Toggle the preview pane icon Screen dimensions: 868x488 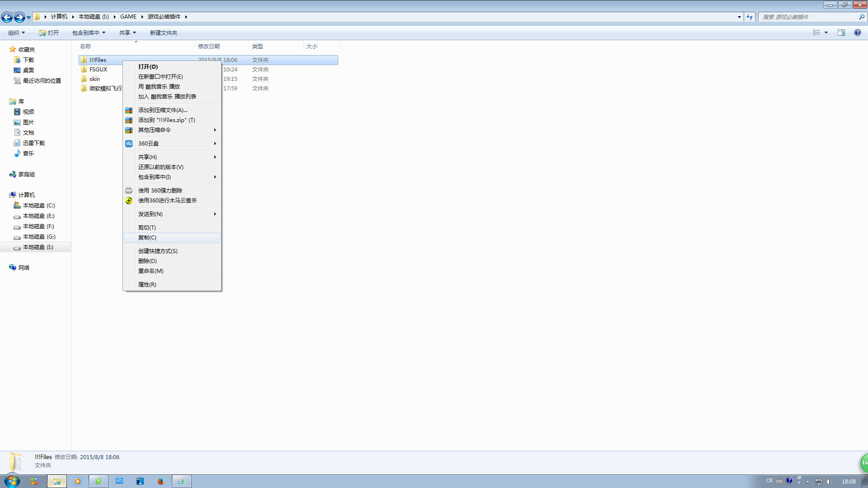pos(841,33)
